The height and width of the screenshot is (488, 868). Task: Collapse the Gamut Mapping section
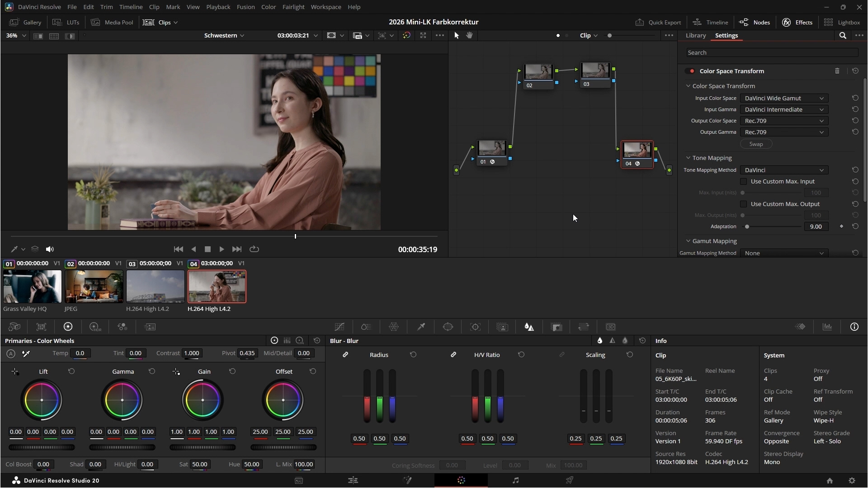click(688, 241)
